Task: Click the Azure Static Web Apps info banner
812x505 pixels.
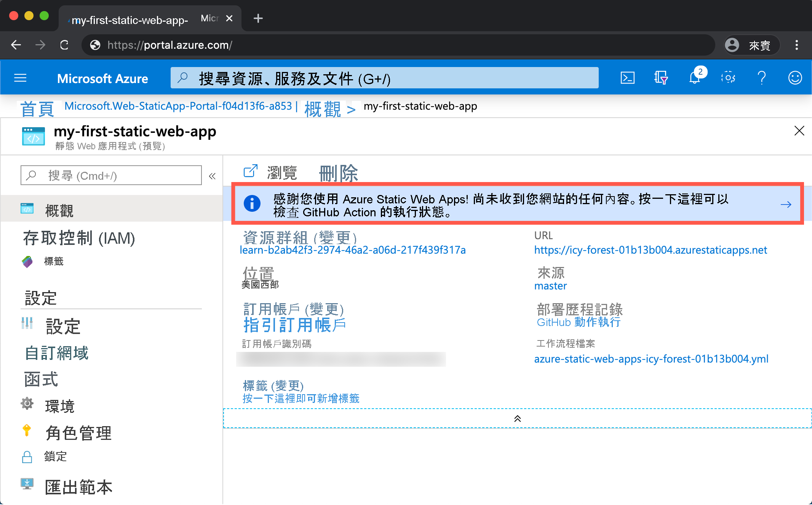Action: [x=517, y=204]
